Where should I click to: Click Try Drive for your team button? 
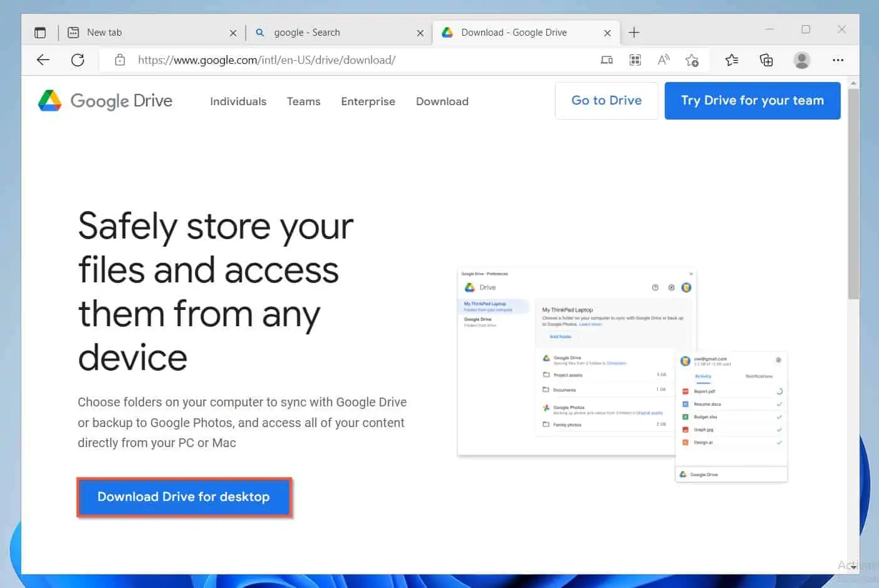(x=752, y=101)
